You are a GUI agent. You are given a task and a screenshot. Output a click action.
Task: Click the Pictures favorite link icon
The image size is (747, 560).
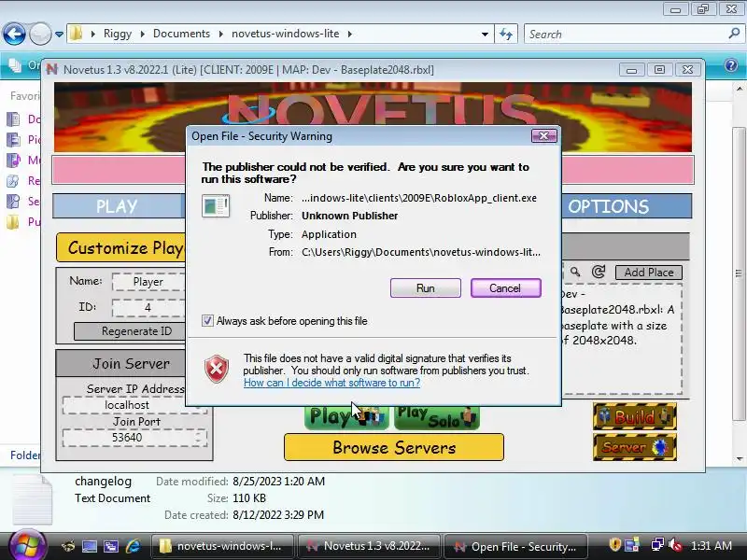tap(13, 139)
